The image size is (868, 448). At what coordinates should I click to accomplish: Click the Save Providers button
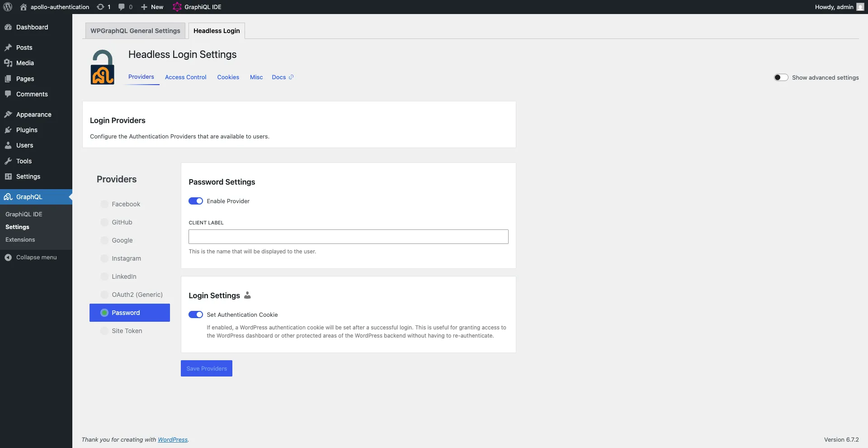click(x=206, y=368)
